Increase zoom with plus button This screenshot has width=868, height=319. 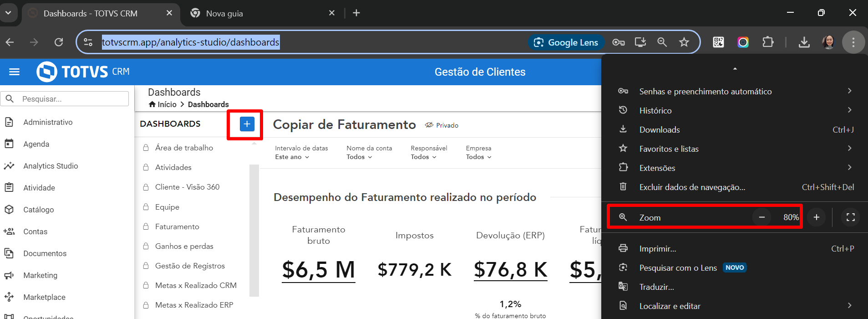(817, 217)
